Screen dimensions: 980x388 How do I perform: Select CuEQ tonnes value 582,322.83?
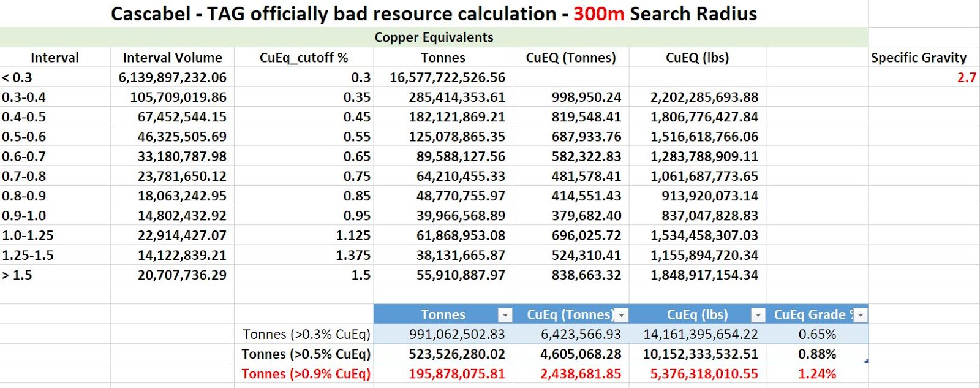571,156
